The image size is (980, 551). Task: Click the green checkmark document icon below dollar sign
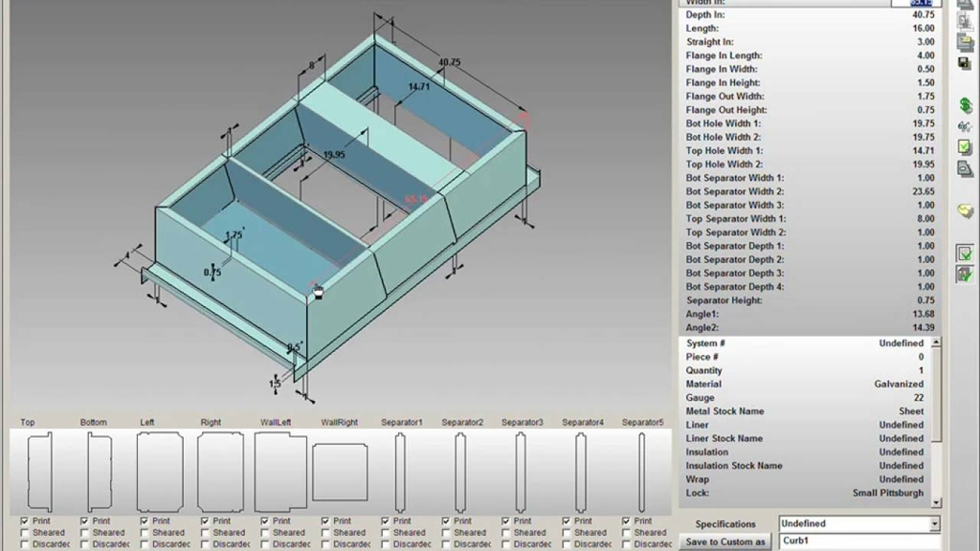965,147
